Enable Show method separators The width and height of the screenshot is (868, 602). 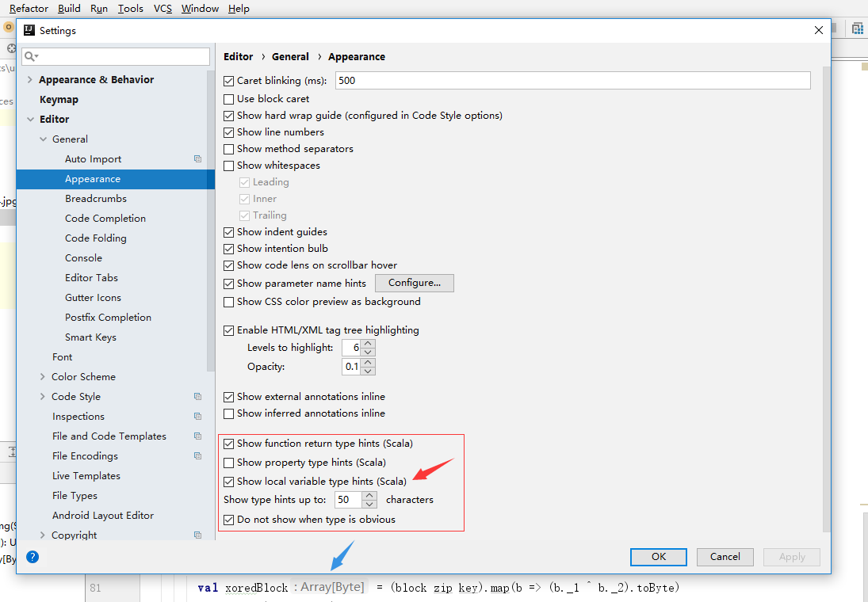click(x=228, y=149)
